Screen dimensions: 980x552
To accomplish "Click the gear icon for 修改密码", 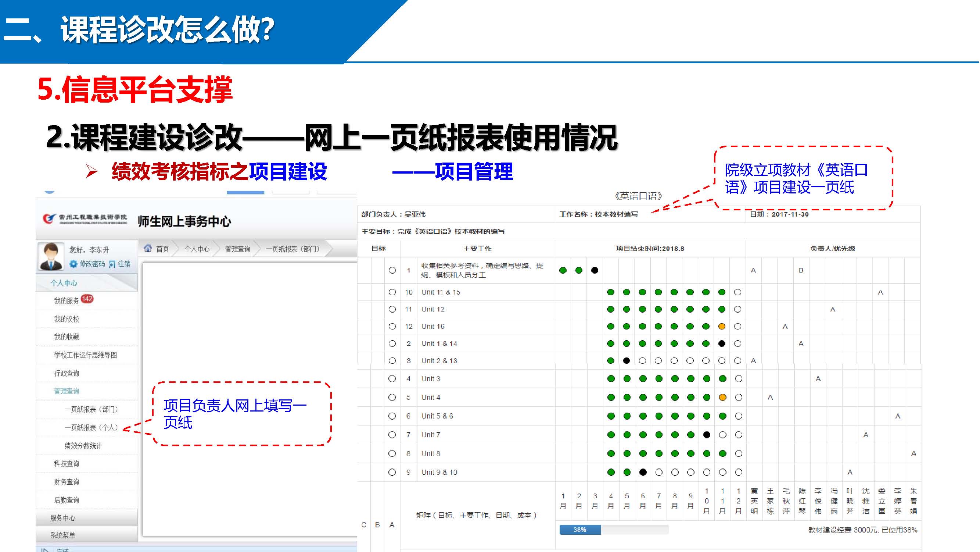I will tap(73, 264).
